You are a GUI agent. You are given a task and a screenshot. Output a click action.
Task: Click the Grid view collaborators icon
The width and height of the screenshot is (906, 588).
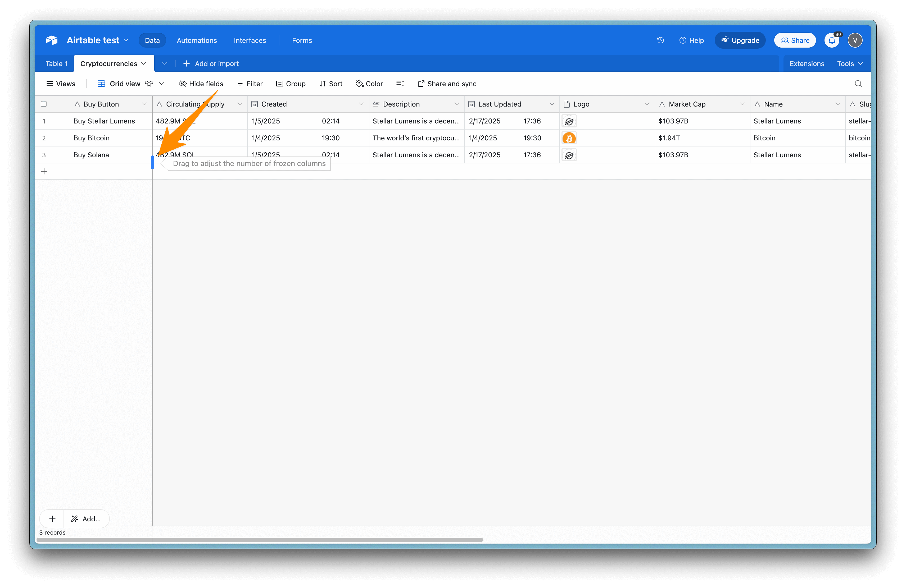point(149,84)
